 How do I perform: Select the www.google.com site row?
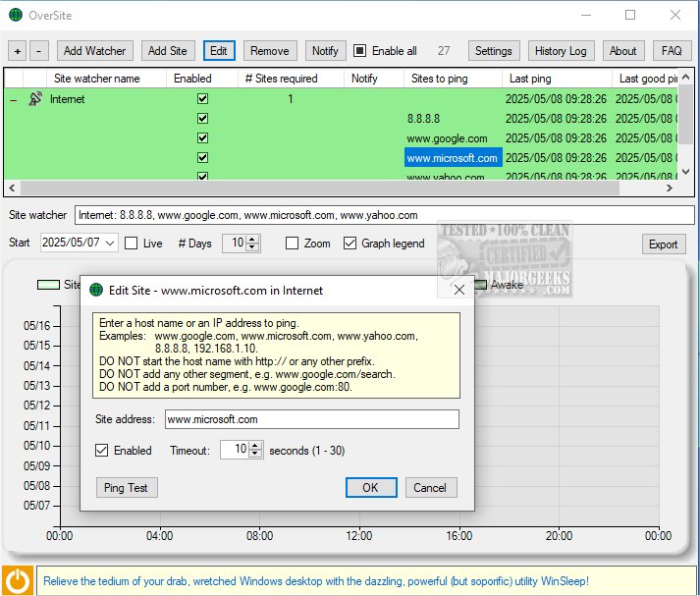(447, 138)
